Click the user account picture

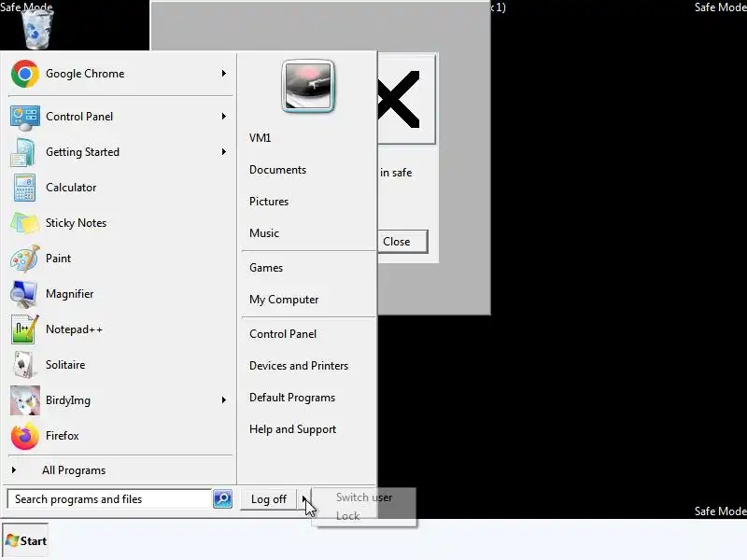tap(308, 86)
